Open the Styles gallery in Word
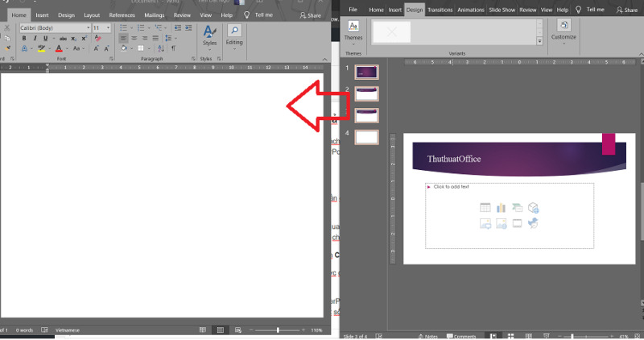The image size is (644, 340). pyautogui.click(x=209, y=36)
